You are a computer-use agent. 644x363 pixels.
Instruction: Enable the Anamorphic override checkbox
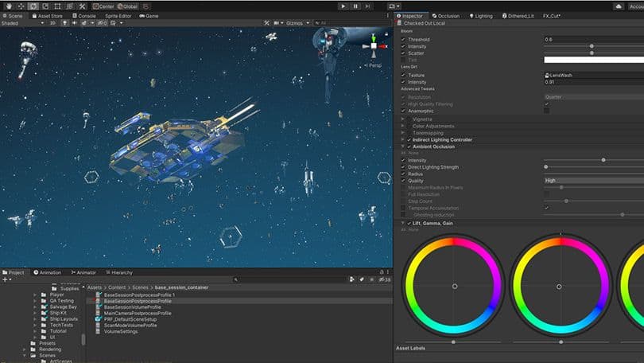[403, 111]
